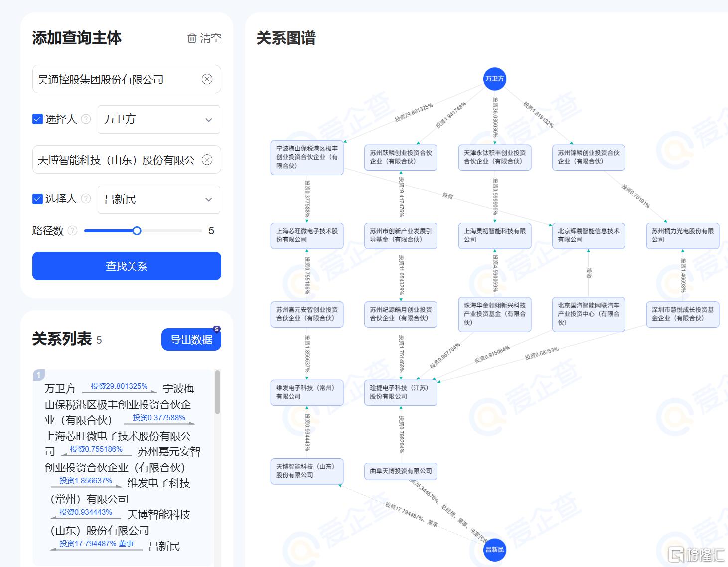The image size is (728, 567).
Task: Click 万卫方 name in relation list
Action: (60, 389)
